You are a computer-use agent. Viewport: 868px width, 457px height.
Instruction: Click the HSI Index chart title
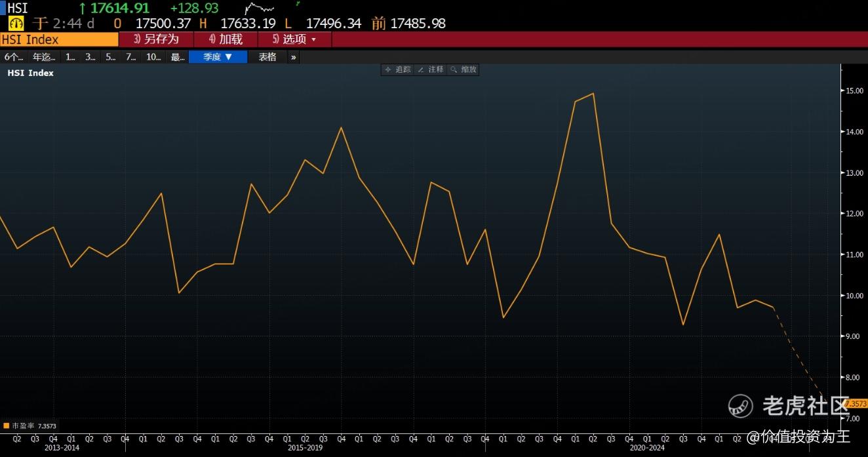(31, 73)
